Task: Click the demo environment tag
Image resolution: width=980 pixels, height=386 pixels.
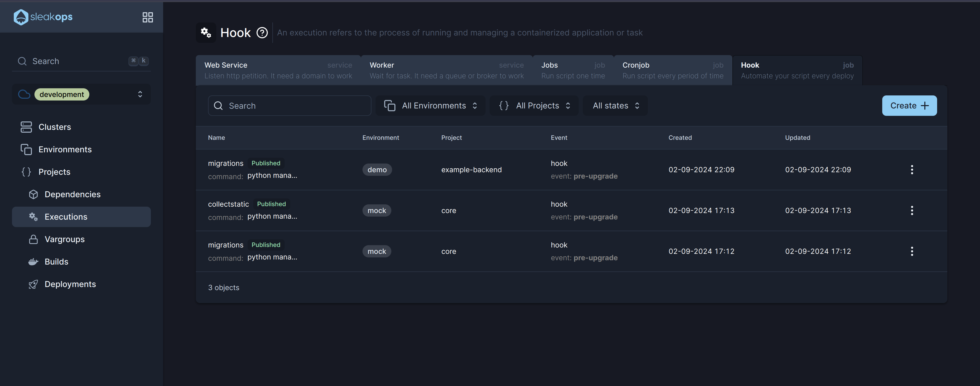Action: [377, 170]
